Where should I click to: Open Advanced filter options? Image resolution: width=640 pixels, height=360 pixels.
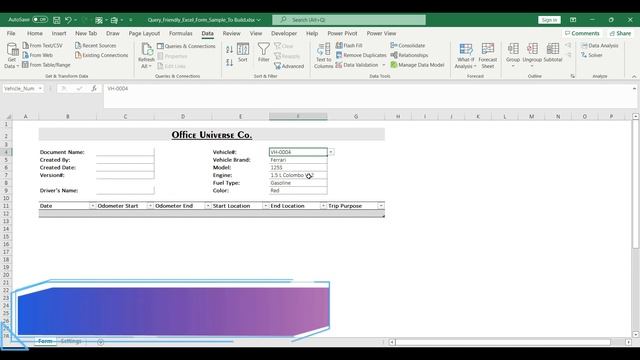[289, 66]
